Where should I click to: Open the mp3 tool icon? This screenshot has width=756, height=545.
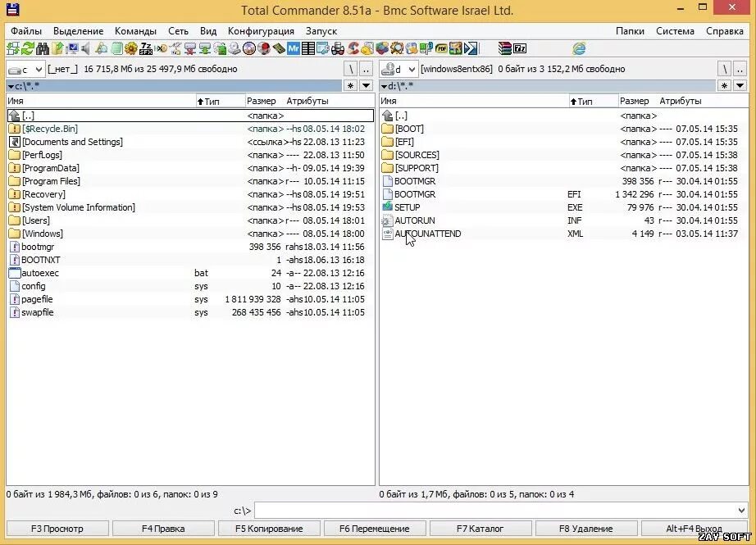(x=426, y=48)
